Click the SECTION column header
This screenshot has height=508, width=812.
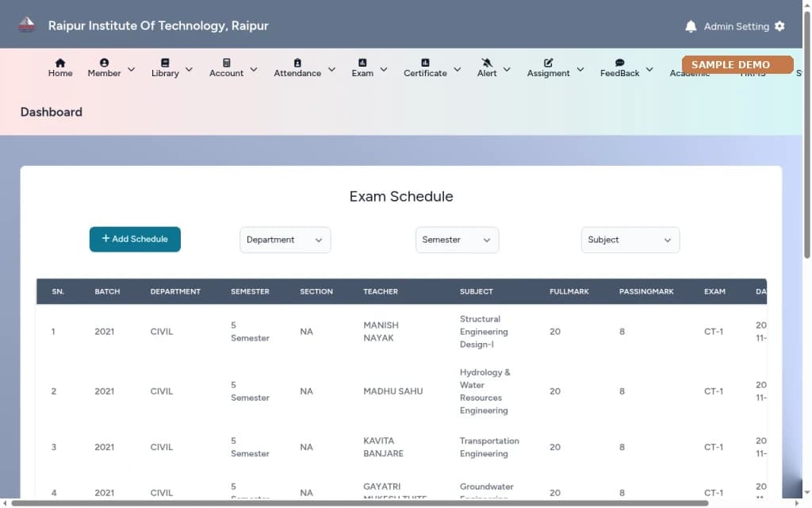316,292
